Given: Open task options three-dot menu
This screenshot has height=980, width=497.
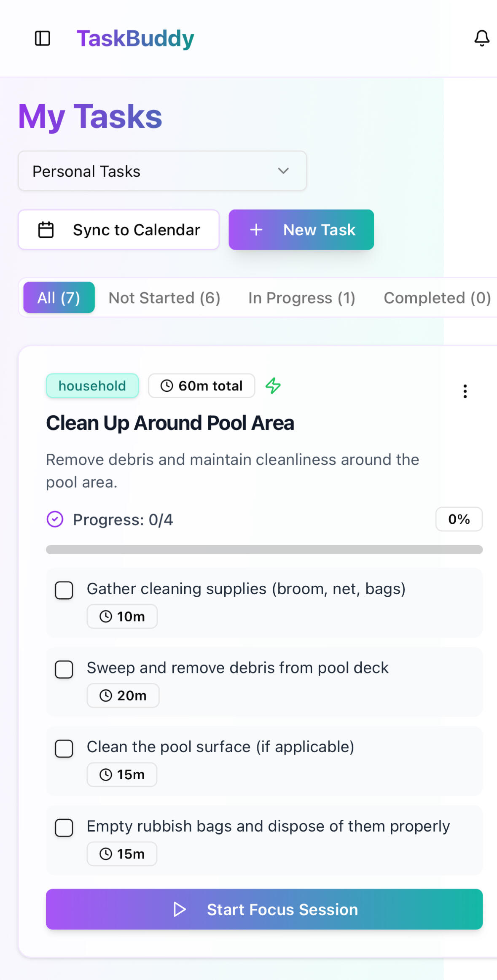Looking at the screenshot, I should [x=465, y=391].
